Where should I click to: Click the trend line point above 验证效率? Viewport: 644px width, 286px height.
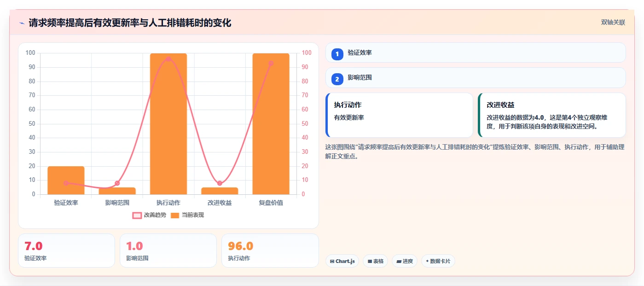(x=66, y=183)
